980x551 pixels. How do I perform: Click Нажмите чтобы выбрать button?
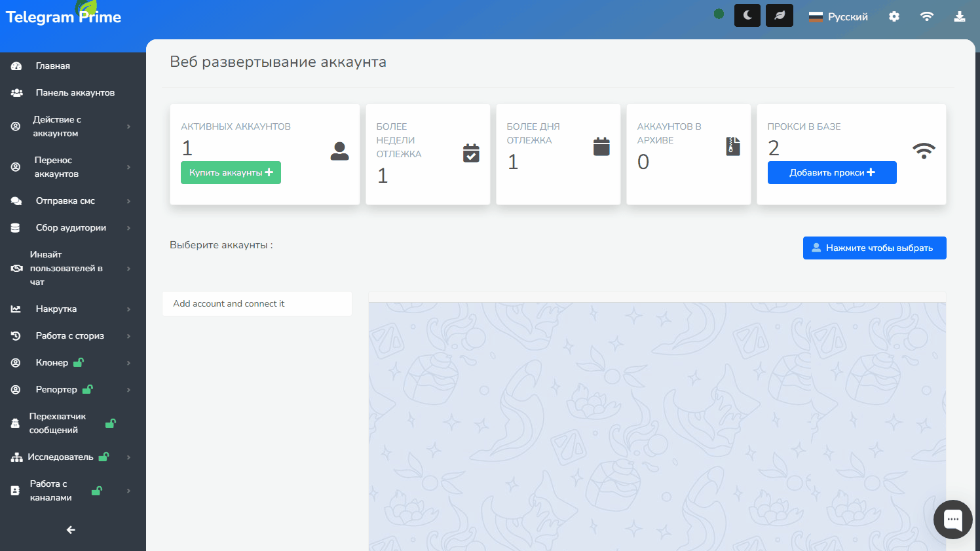(x=875, y=248)
